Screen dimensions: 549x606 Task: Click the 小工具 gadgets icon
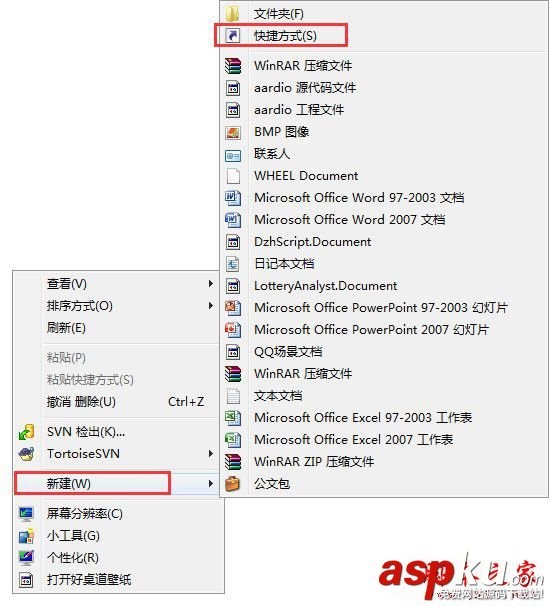tap(26, 536)
